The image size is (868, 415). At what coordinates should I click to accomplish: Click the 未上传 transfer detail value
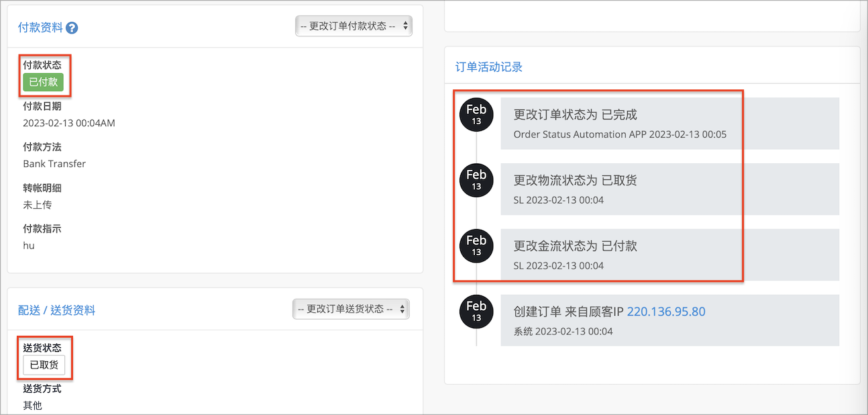38,205
